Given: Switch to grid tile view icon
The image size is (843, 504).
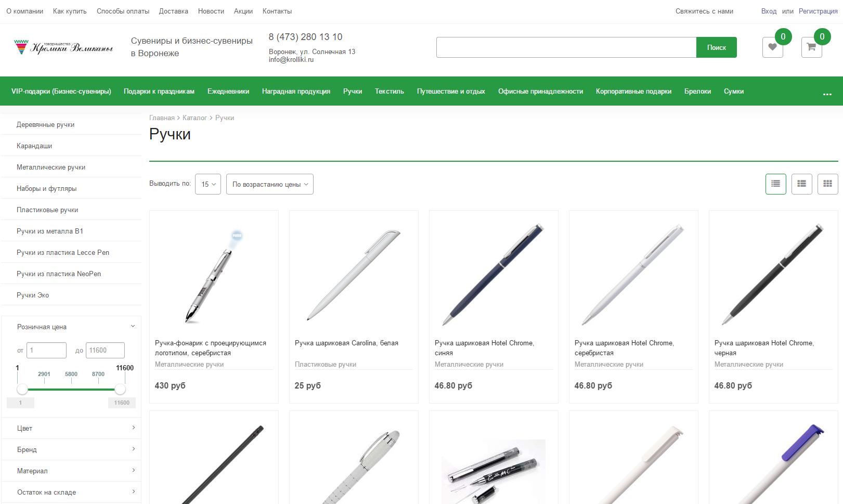Looking at the screenshot, I should point(827,184).
